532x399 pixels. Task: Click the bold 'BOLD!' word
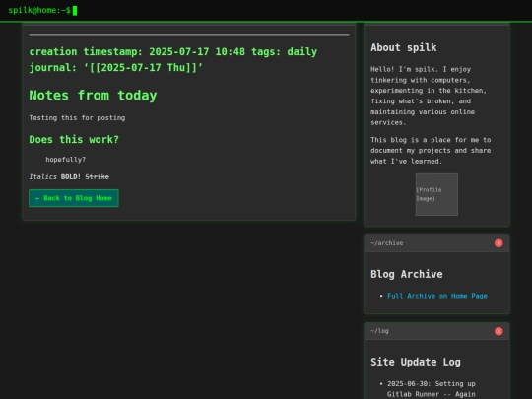point(71,176)
